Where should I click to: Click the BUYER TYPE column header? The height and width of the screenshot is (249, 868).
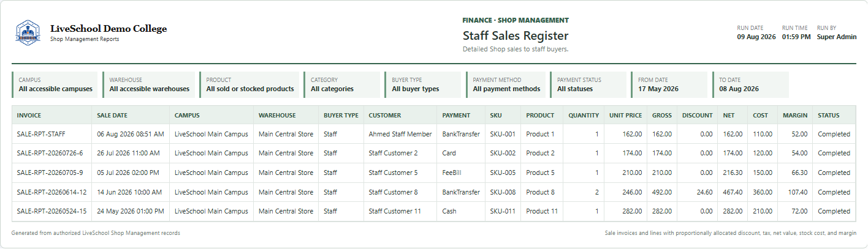[x=341, y=115]
